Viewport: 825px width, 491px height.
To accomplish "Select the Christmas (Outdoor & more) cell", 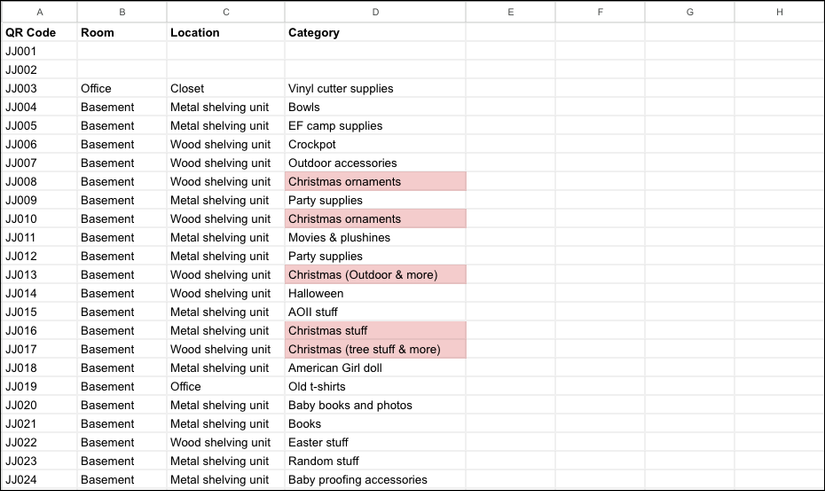I will (x=375, y=275).
